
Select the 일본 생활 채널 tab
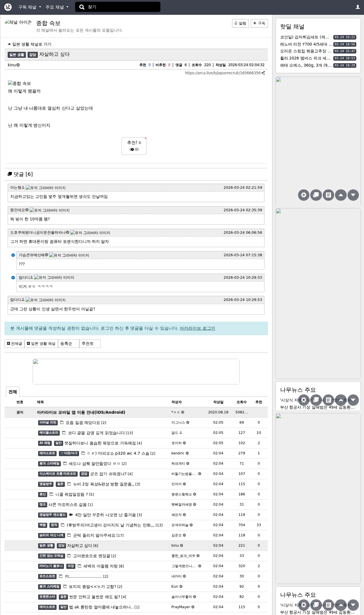[41, 344]
